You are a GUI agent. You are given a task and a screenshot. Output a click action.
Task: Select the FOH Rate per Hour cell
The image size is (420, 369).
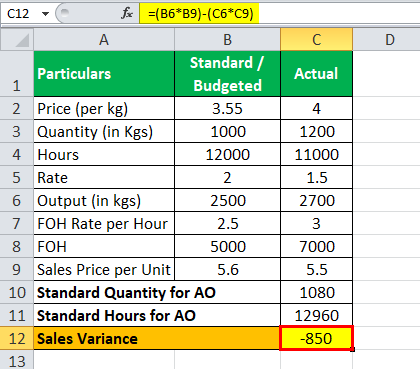[x=104, y=223]
